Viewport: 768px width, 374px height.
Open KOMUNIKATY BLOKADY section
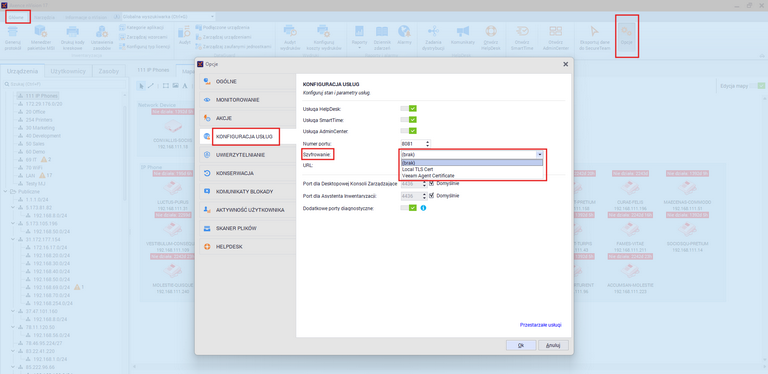tap(248, 191)
